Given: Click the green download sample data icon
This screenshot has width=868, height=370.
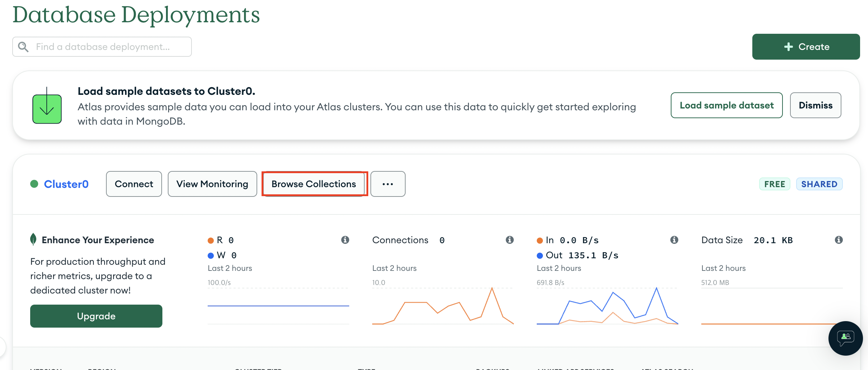Looking at the screenshot, I should coord(47,105).
